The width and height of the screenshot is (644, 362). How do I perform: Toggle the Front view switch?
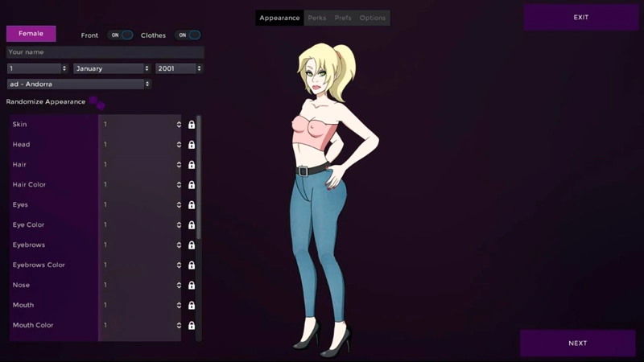(x=121, y=35)
